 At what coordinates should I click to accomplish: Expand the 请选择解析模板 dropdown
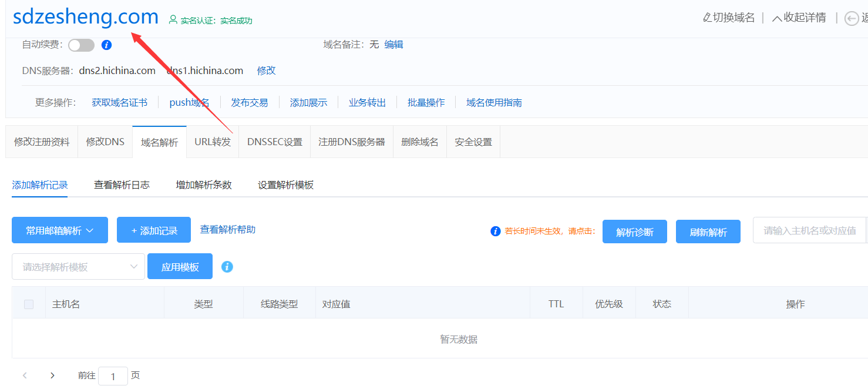(x=78, y=267)
